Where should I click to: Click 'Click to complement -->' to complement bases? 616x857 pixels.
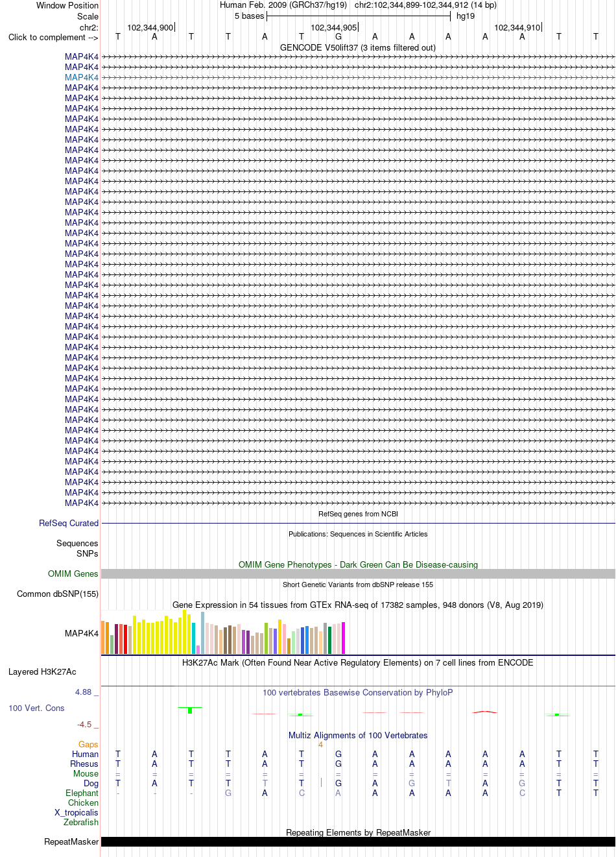[53, 38]
